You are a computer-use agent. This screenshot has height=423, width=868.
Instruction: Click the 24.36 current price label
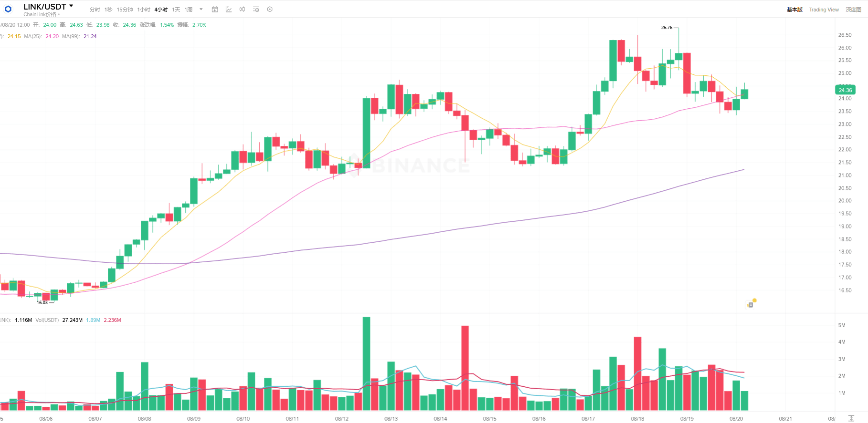click(845, 90)
